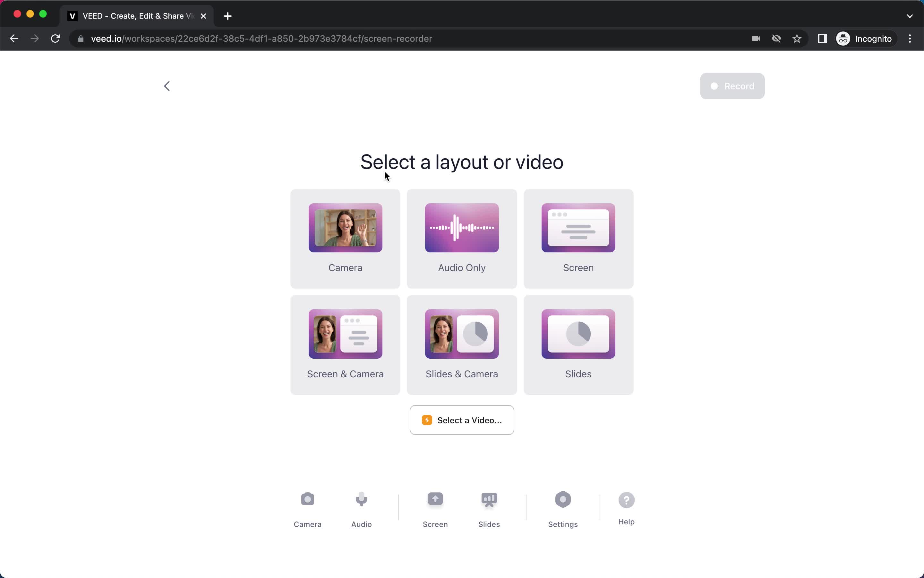Bookmark this page with the star icon
The height and width of the screenshot is (578, 924).
tap(797, 39)
